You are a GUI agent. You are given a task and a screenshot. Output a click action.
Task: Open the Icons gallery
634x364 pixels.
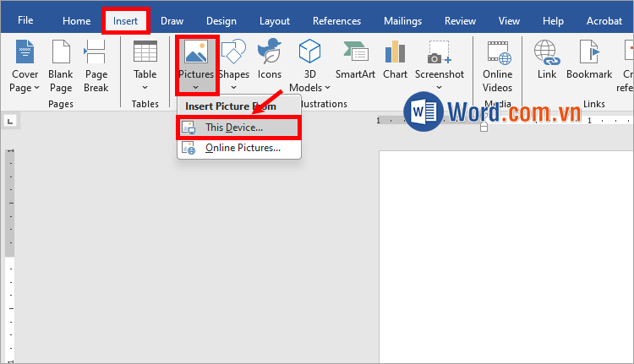(x=270, y=54)
